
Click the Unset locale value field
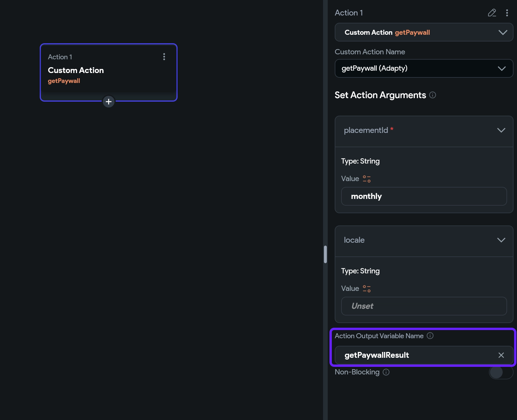[x=424, y=306]
